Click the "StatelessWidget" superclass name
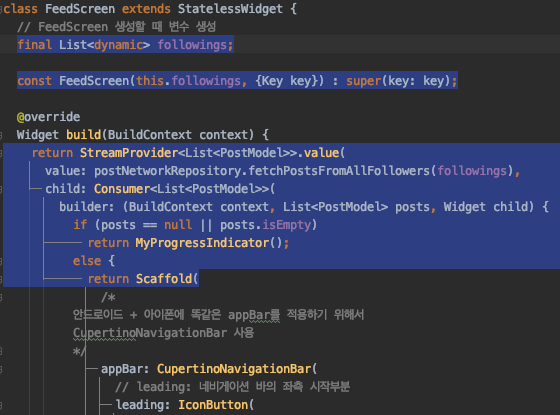 click(230, 9)
